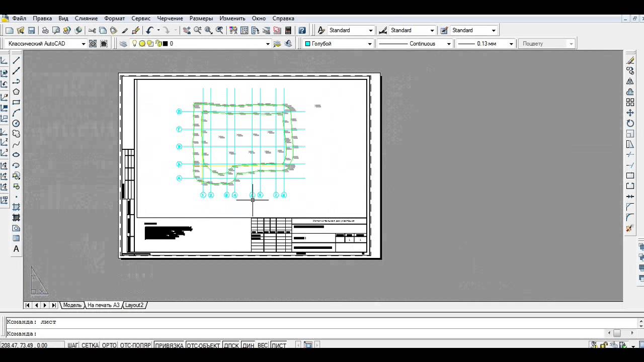Activate Match Properties brush icon

pos(125,30)
